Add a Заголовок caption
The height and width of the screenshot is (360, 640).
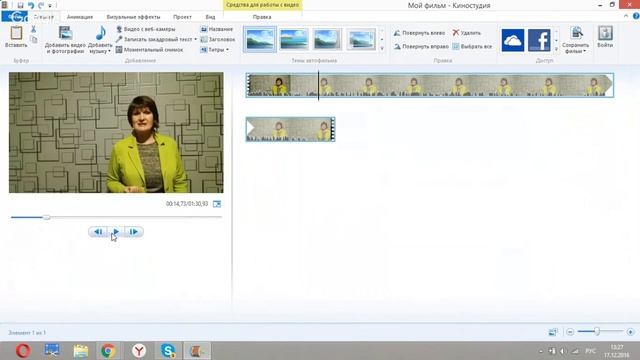[218, 39]
